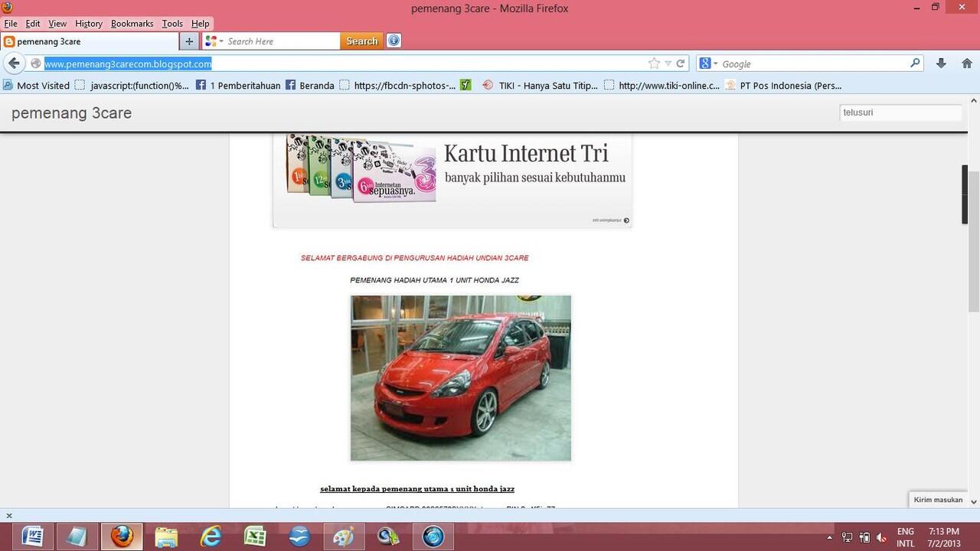Image resolution: width=980 pixels, height=551 pixels.
Task: Focus the Search Here toolbar field
Action: point(283,41)
